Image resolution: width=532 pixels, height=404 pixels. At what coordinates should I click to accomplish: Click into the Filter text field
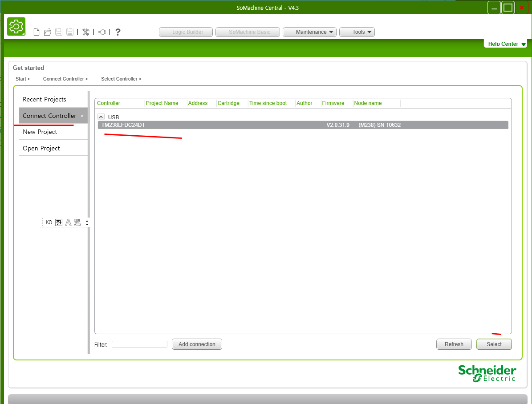(139, 344)
